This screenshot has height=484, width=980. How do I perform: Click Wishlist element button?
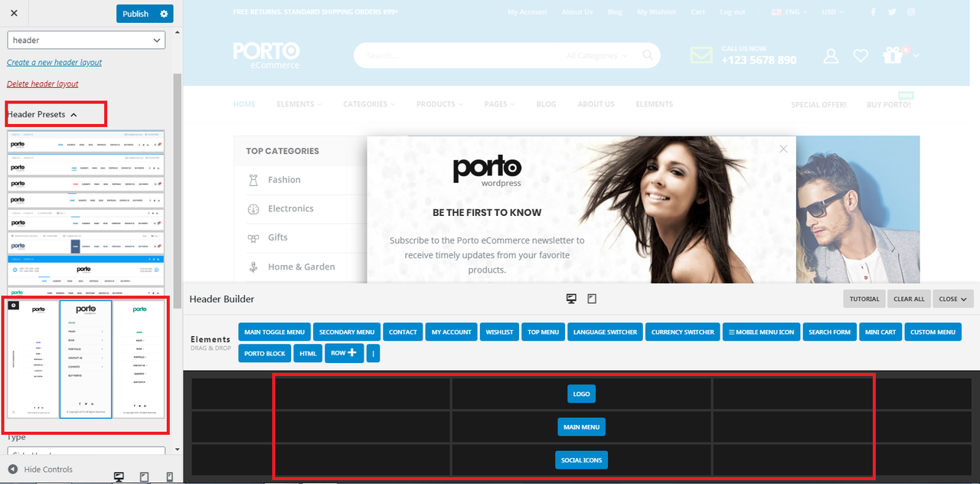[499, 332]
